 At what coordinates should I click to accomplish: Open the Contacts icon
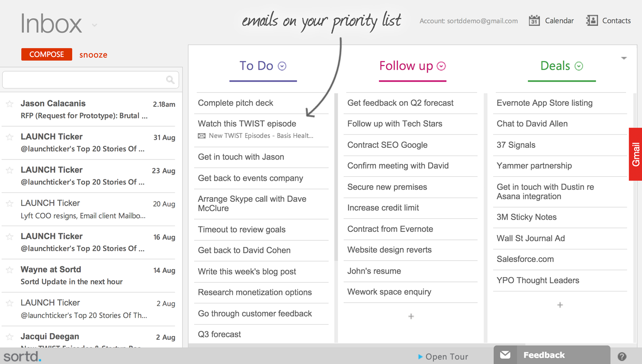(x=592, y=20)
